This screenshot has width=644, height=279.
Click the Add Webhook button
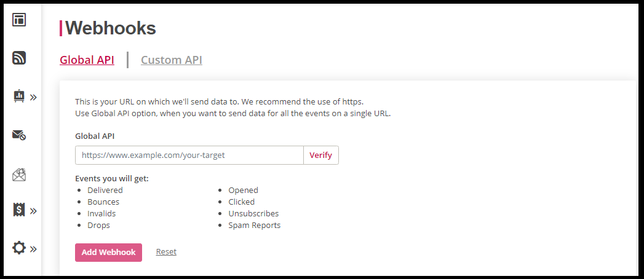[108, 253]
